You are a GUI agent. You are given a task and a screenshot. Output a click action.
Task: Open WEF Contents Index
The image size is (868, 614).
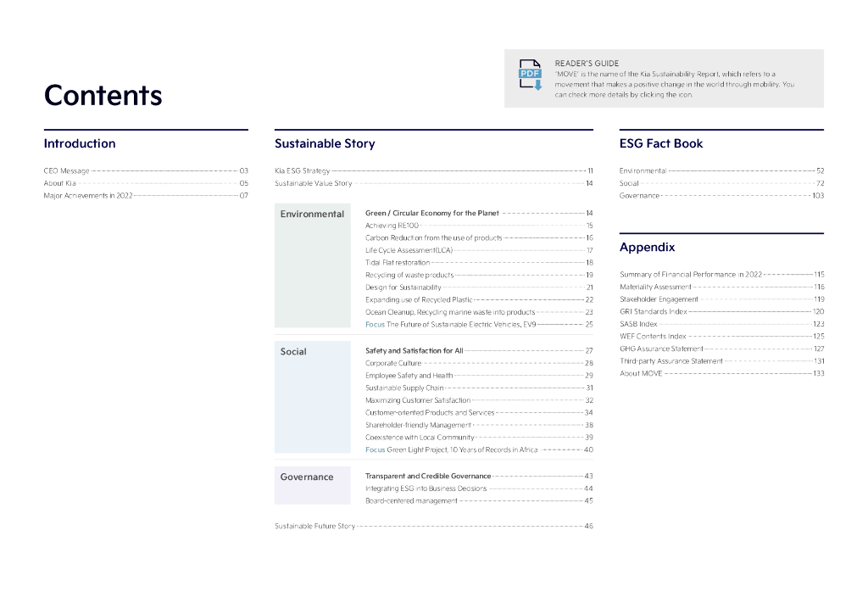coord(722,337)
